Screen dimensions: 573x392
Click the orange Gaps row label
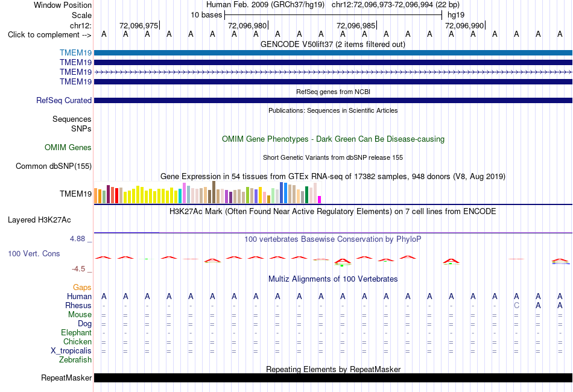pos(82,288)
